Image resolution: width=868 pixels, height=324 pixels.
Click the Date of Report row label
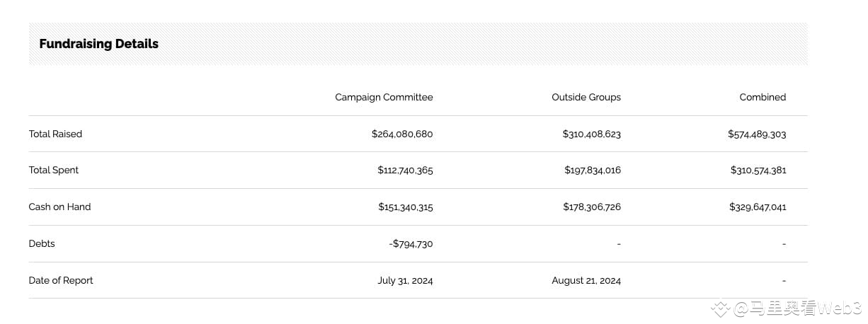click(61, 280)
